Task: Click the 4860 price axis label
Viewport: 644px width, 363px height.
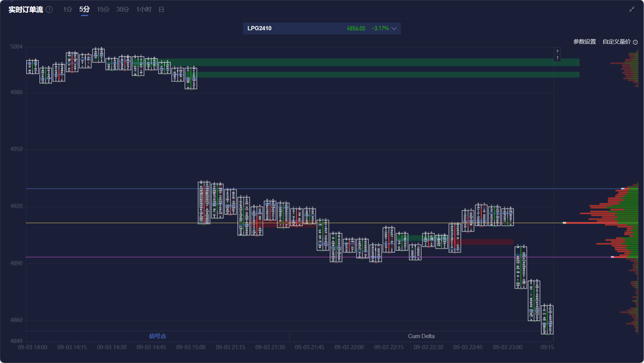Action: point(16,320)
